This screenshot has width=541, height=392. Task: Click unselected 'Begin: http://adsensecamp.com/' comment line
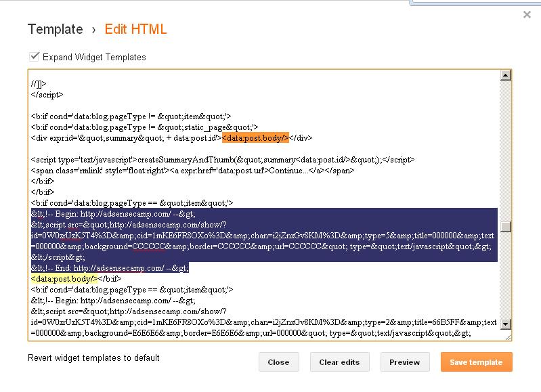click(x=113, y=301)
